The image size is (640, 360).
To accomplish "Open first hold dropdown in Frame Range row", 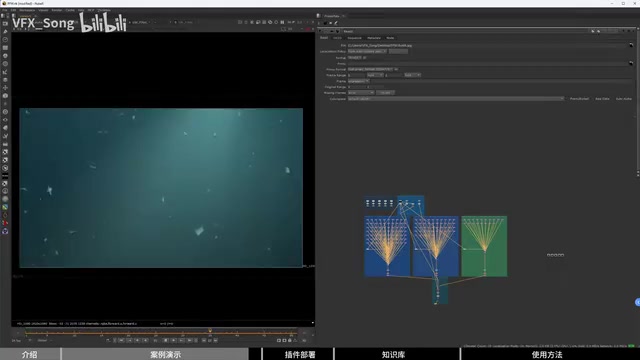I will coord(375,75).
